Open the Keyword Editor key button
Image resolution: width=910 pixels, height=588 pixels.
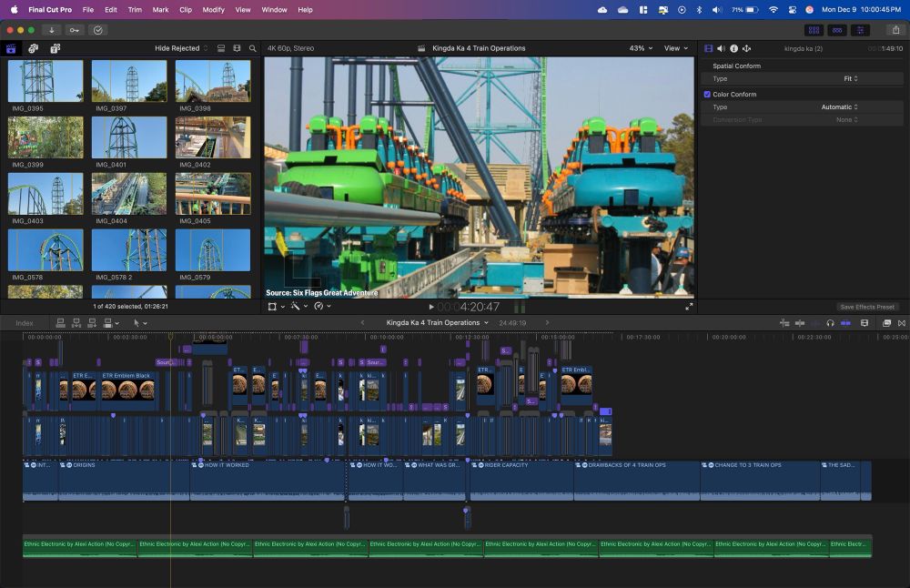pos(75,30)
